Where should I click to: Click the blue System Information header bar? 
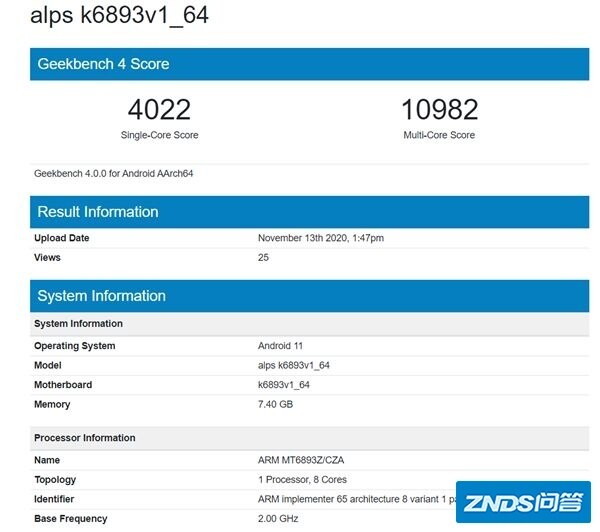(x=309, y=296)
